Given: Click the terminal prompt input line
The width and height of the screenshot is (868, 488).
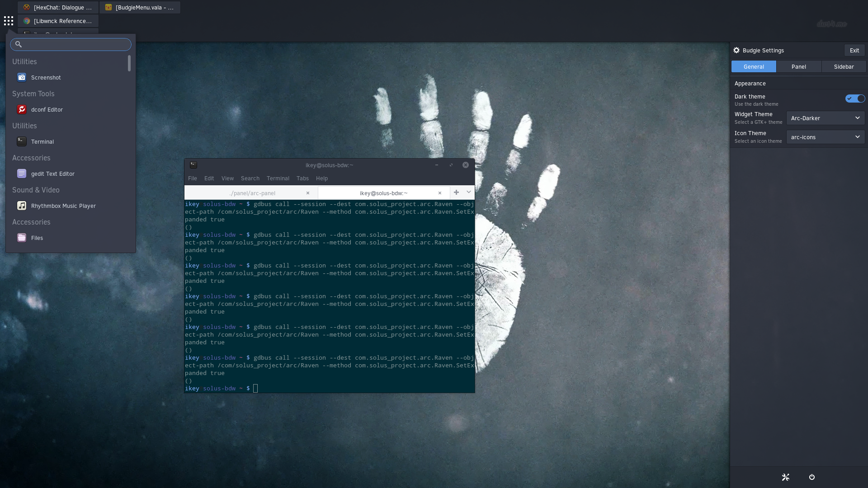Looking at the screenshot, I should pos(330,388).
